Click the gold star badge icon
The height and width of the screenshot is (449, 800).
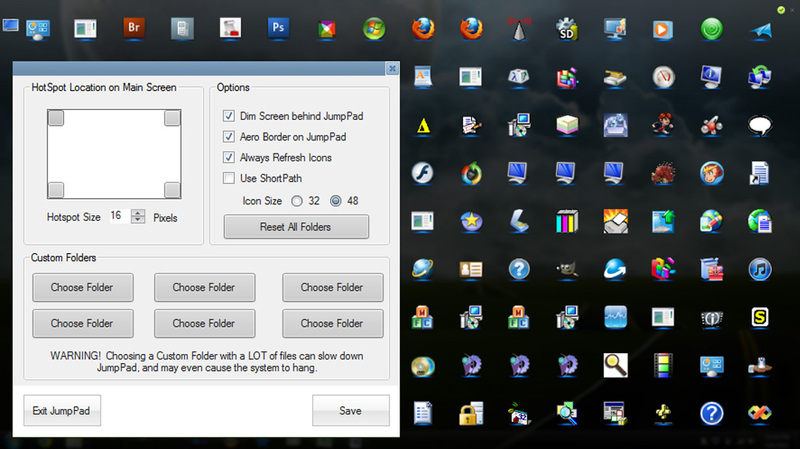(x=470, y=221)
